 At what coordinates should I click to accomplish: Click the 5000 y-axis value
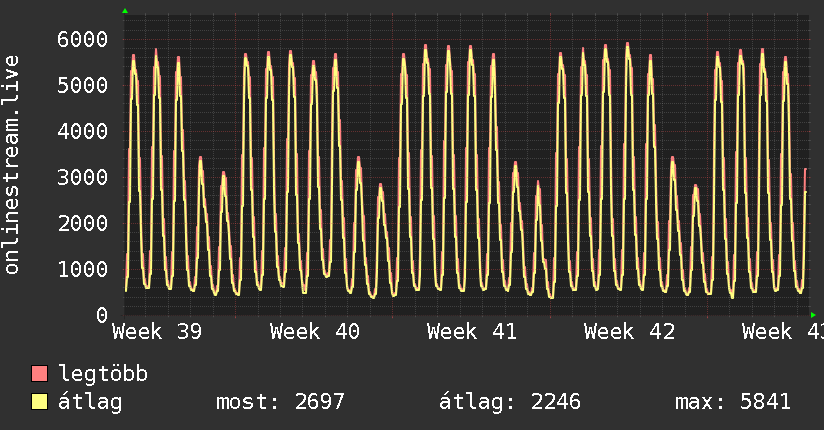point(83,85)
